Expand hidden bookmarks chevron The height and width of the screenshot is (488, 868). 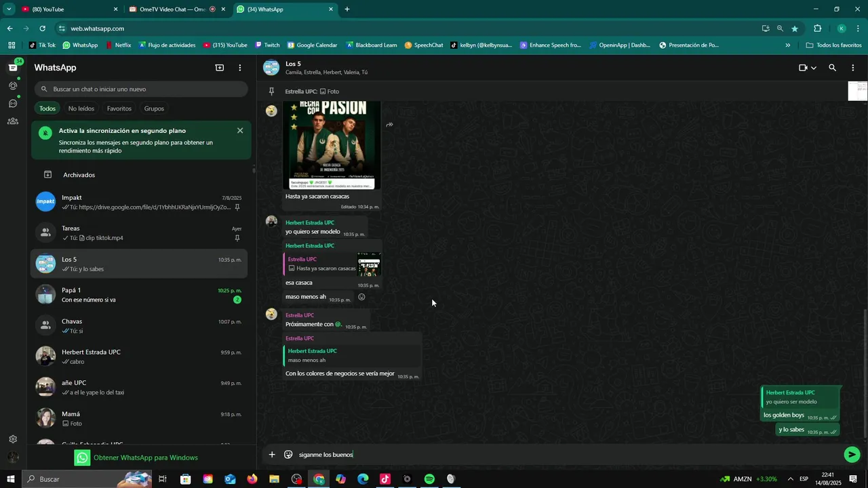(x=787, y=45)
